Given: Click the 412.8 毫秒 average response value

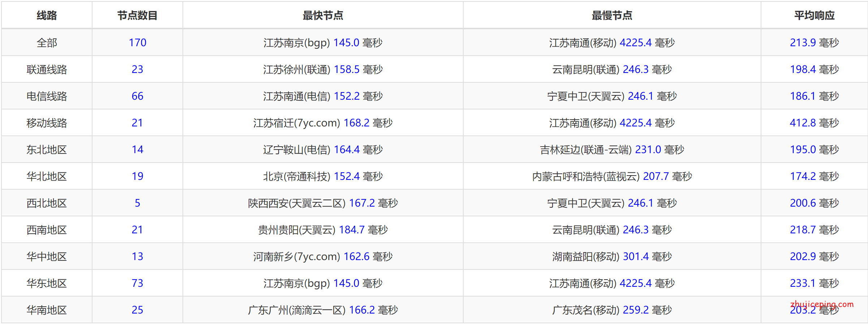Looking at the screenshot, I should coord(814,123).
